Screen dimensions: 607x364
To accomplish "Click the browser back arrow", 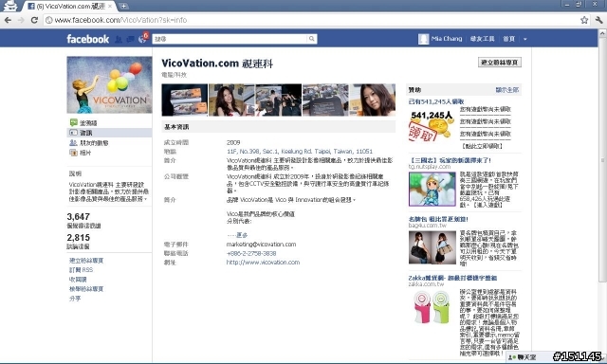I will click(x=8, y=20).
